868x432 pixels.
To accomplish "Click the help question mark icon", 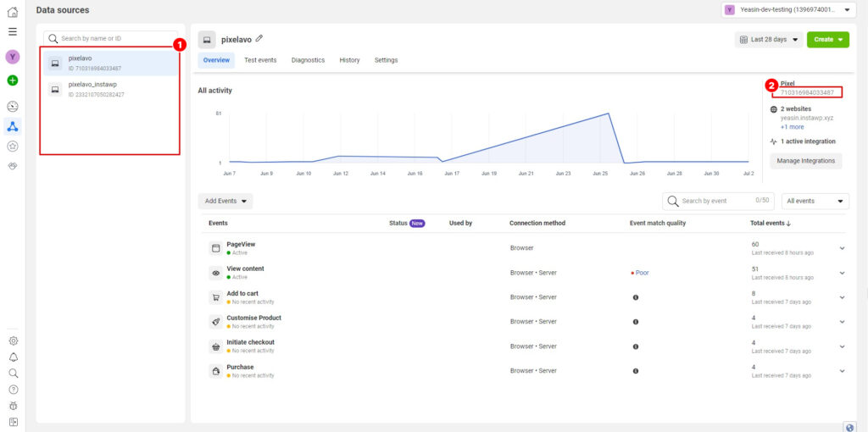I will pyautogui.click(x=13, y=389).
